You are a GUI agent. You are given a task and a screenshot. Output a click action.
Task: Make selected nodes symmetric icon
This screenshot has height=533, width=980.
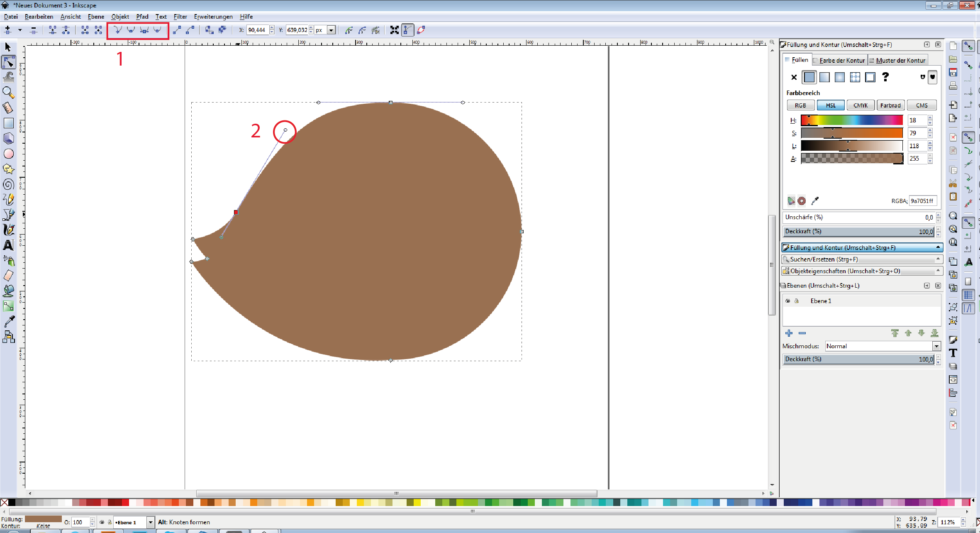click(x=144, y=30)
